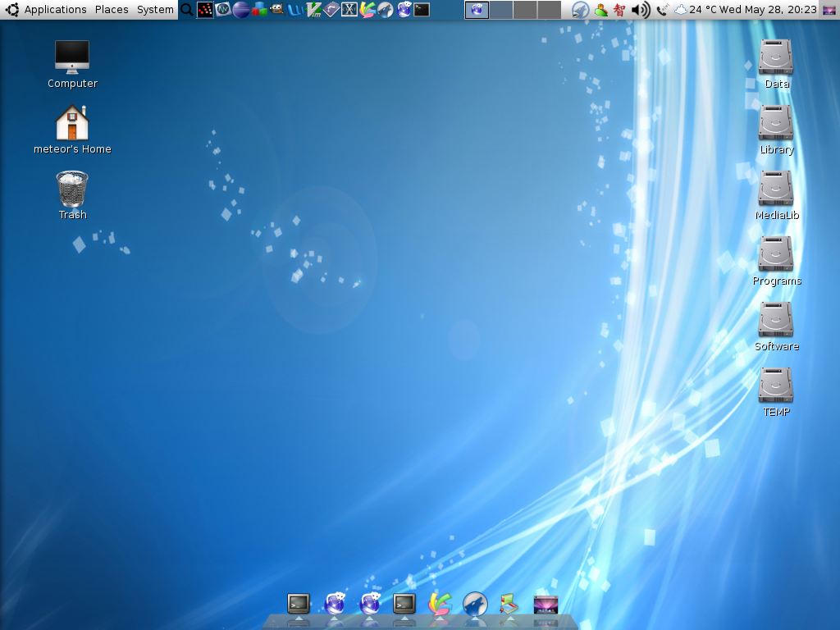
Task: Click the red Chinese input method icon
Action: 619,10
